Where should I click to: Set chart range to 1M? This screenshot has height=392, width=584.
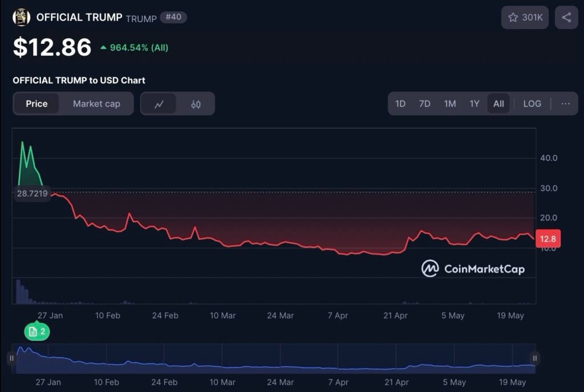pyautogui.click(x=450, y=104)
